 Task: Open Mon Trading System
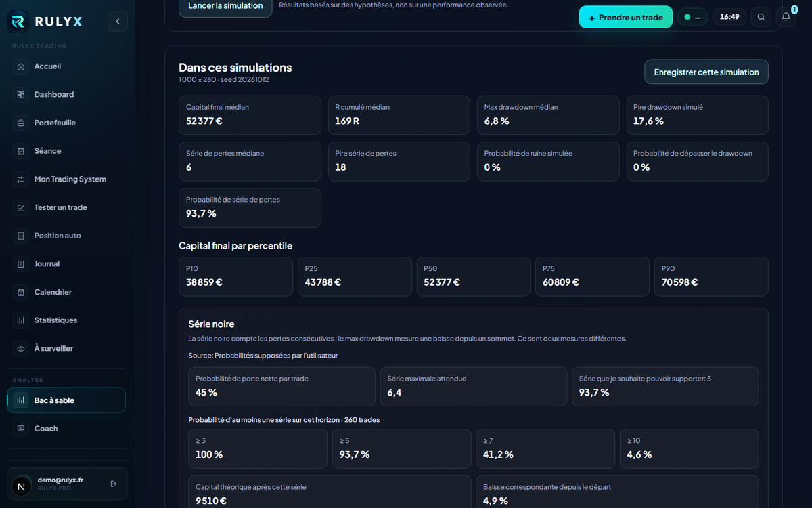coord(66,179)
